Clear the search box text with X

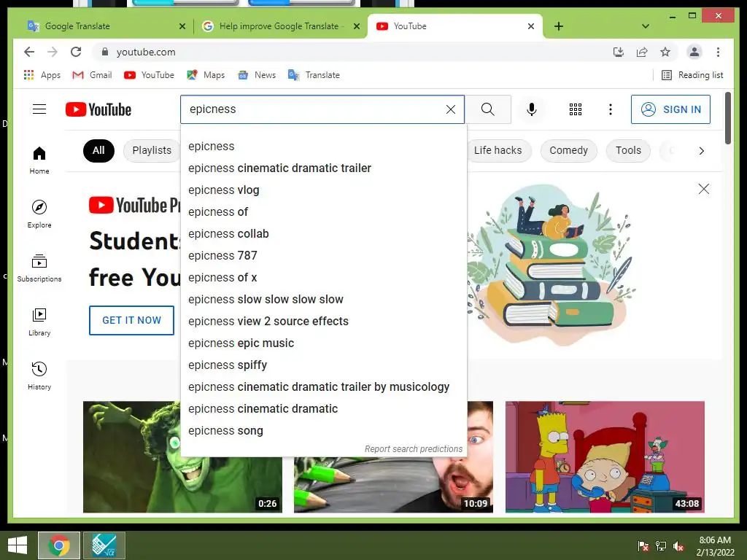[x=451, y=109]
